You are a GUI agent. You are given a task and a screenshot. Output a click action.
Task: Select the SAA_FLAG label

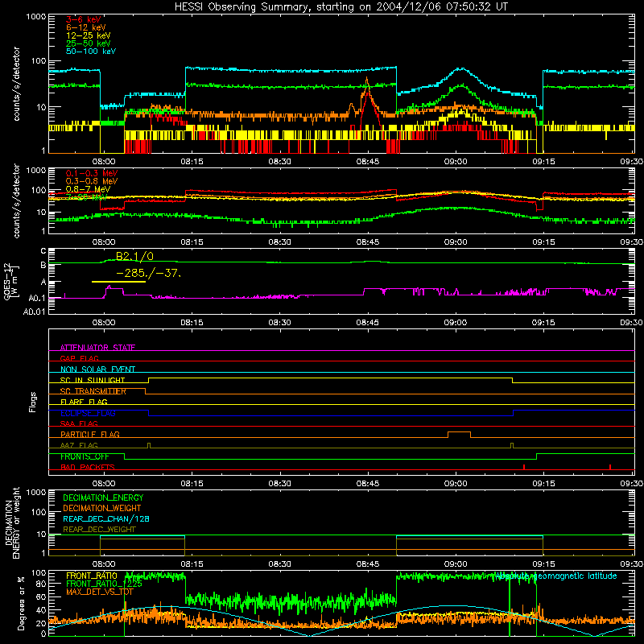click(x=79, y=423)
